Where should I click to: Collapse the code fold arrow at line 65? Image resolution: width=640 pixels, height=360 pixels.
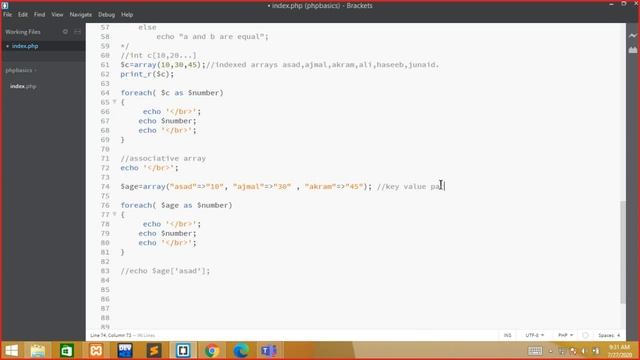coord(115,102)
